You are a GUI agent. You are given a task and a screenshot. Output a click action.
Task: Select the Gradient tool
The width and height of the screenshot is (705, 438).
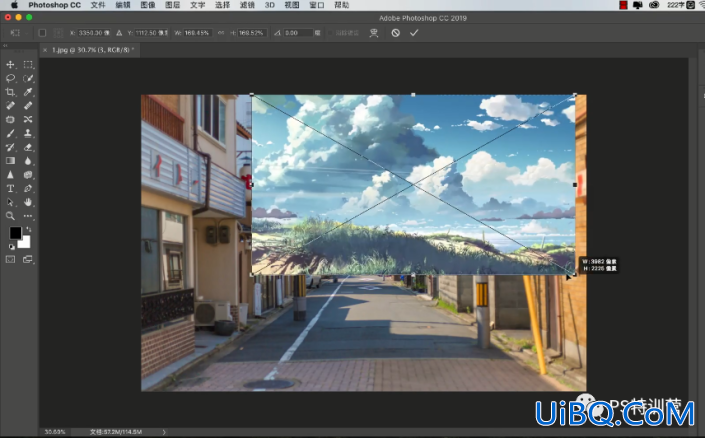point(10,161)
